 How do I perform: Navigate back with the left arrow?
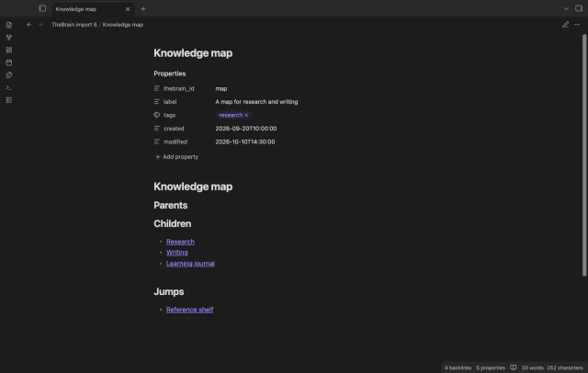pos(29,25)
